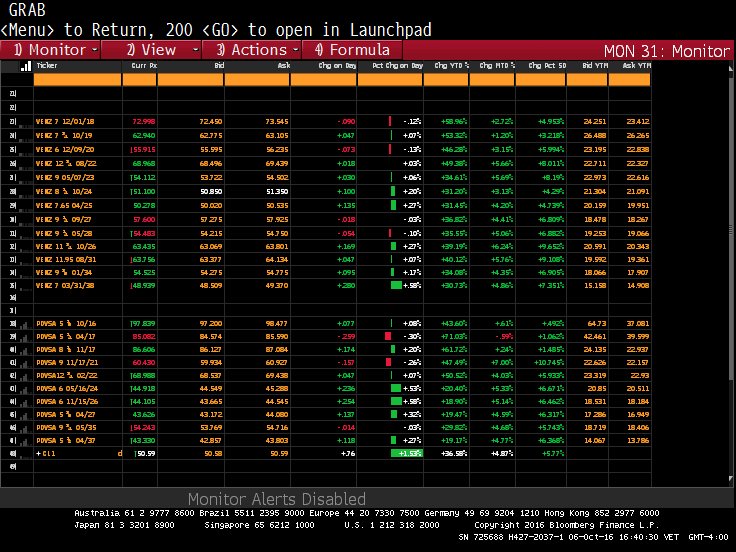The height and width of the screenshot is (552, 736).
Task: Select ticker VENZ 6 12/09/20
Action: pyautogui.click(x=65, y=150)
